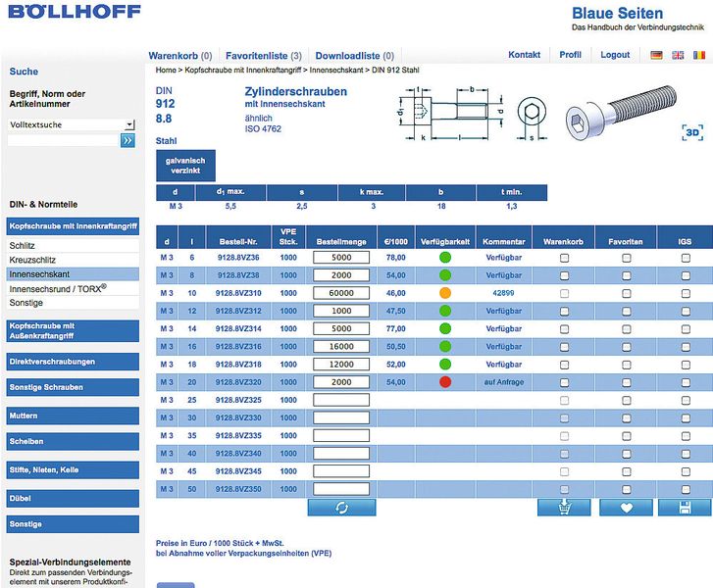
Task: Check Warenkorb box for article 9128.8VZ36
Action: coord(564,258)
